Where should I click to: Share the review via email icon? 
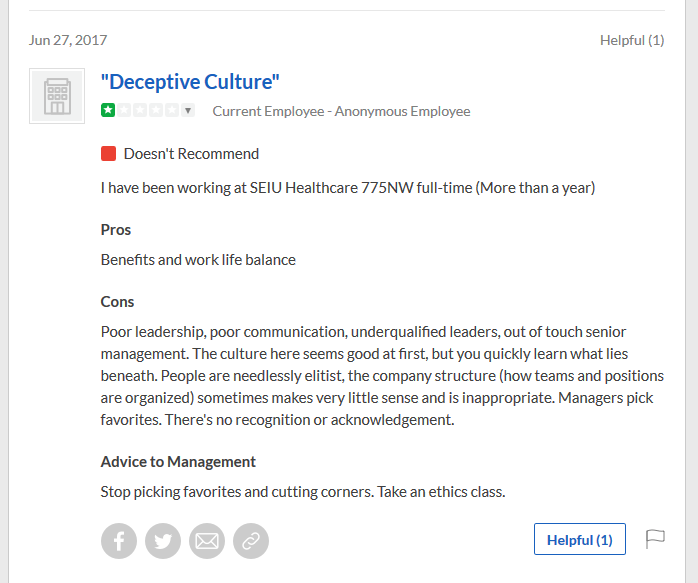(207, 541)
